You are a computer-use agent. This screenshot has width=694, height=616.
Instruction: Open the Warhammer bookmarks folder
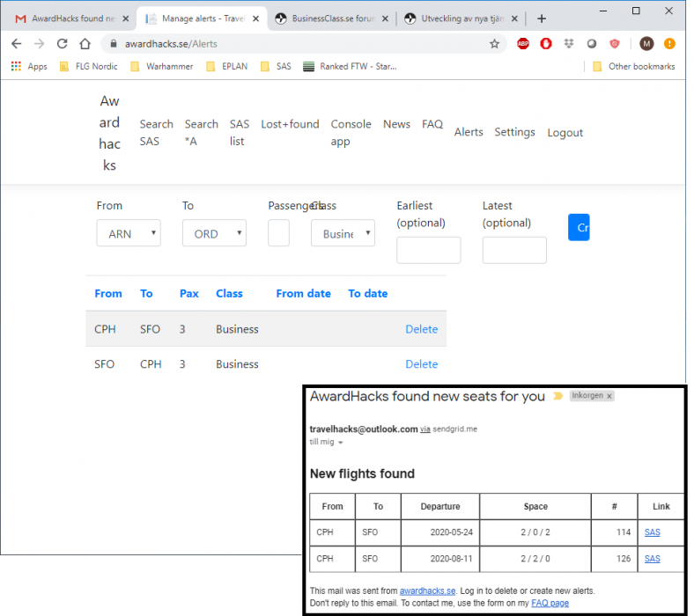pyautogui.click(x=162, y=66)
